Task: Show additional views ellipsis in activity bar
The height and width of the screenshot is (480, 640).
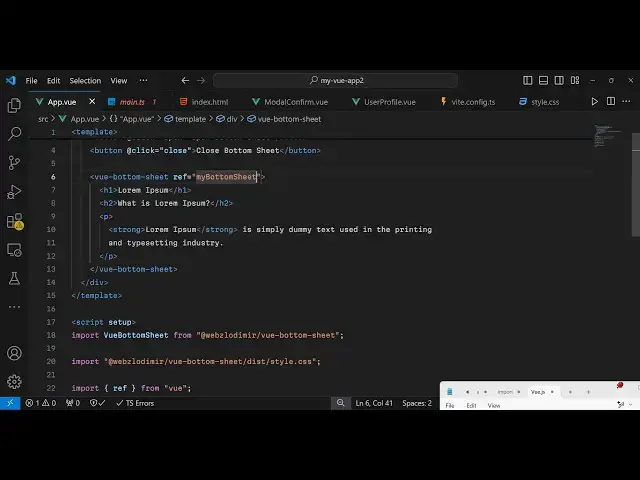Action: pos(14,307)
